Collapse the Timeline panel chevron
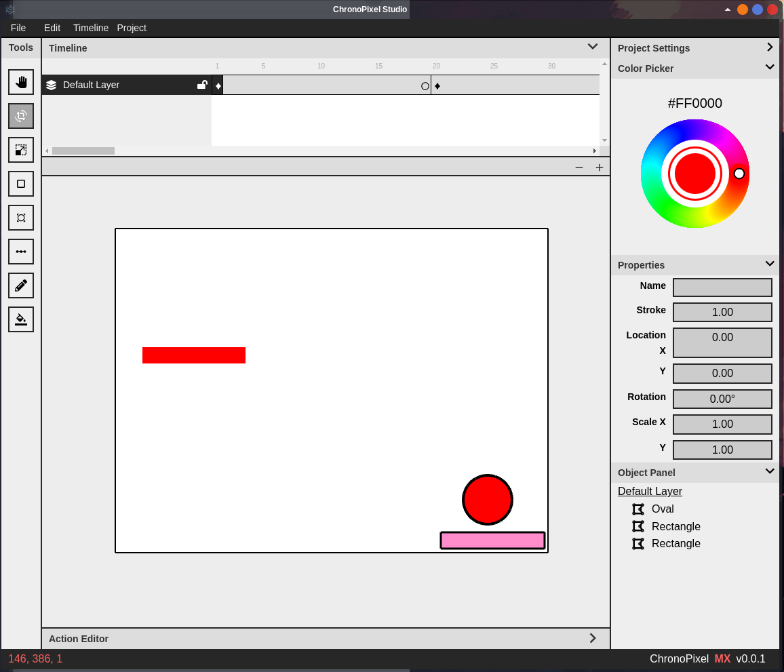Viewport: 784px width, 672px height. (x=592, y=47)
